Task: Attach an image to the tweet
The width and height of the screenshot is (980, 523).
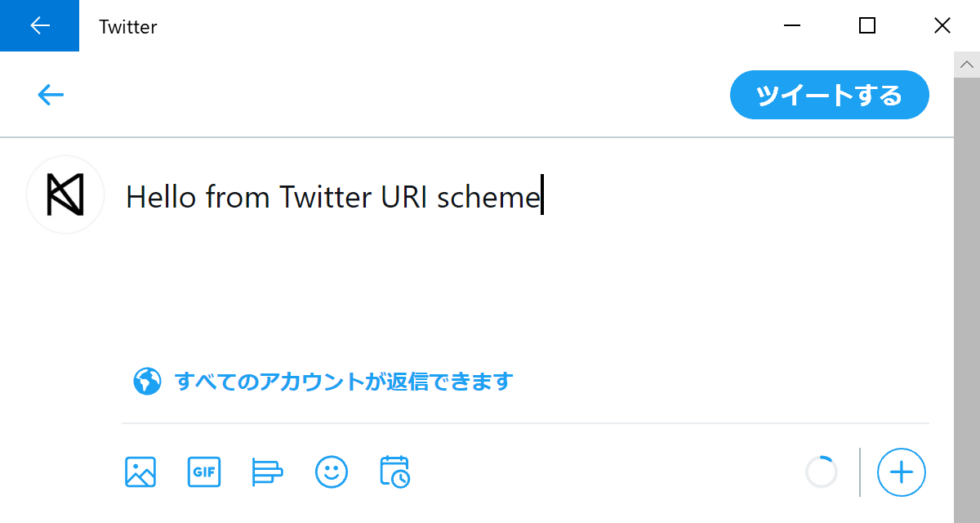Action: pyautogui.click(x=140, y=472)
